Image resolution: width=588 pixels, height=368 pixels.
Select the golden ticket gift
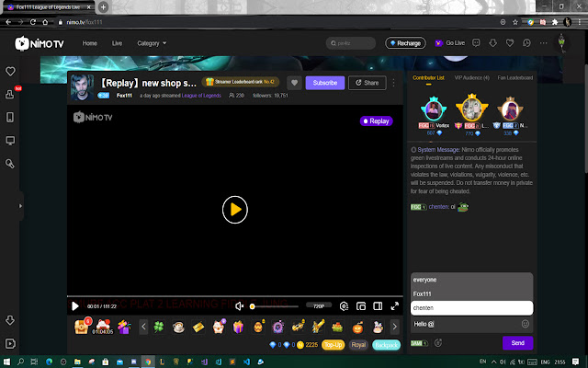(x=198, y=328)
